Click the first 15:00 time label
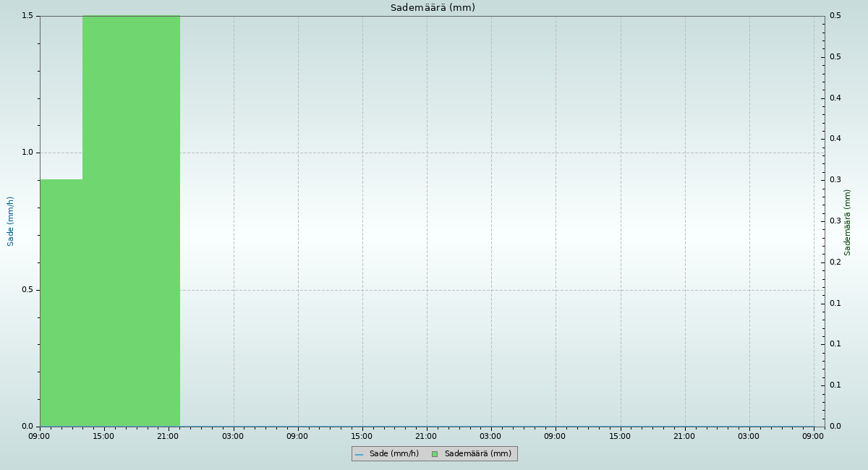This screenshot has height=470, width=868. (x=103, y=436)
